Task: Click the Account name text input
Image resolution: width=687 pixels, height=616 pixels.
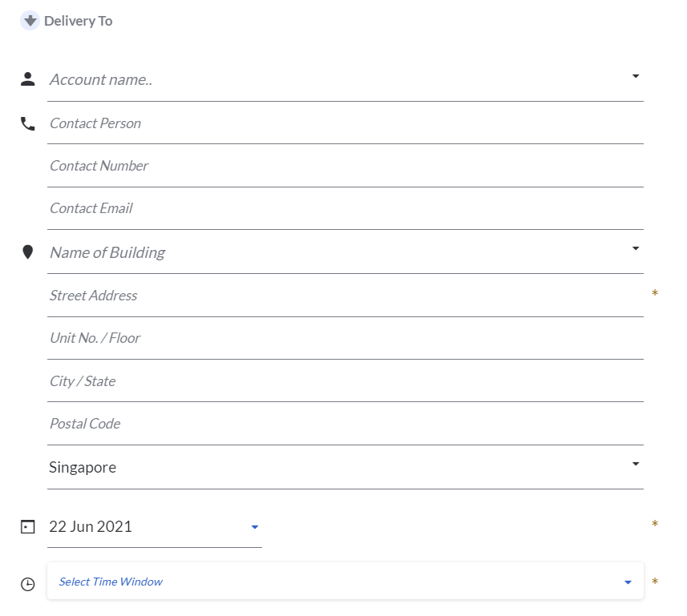Action: pyautogui.click(x=337, y=79)
